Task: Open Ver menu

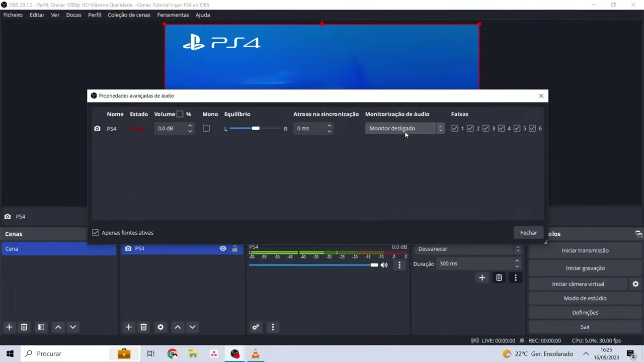Action: 55,15
